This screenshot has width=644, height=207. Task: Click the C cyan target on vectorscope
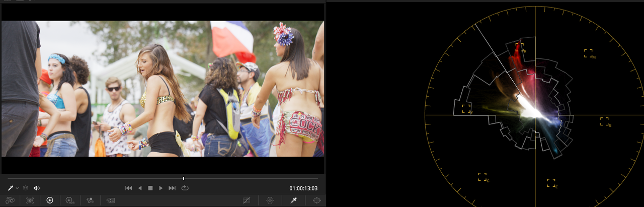pos(552,183)
